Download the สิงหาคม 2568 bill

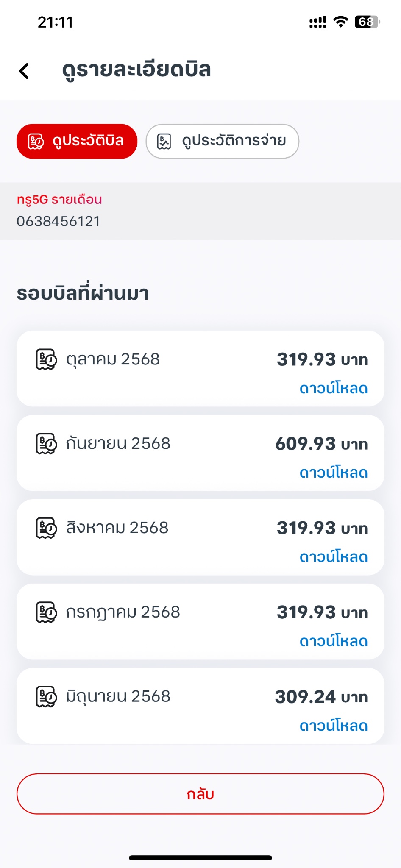click(333, 557)
